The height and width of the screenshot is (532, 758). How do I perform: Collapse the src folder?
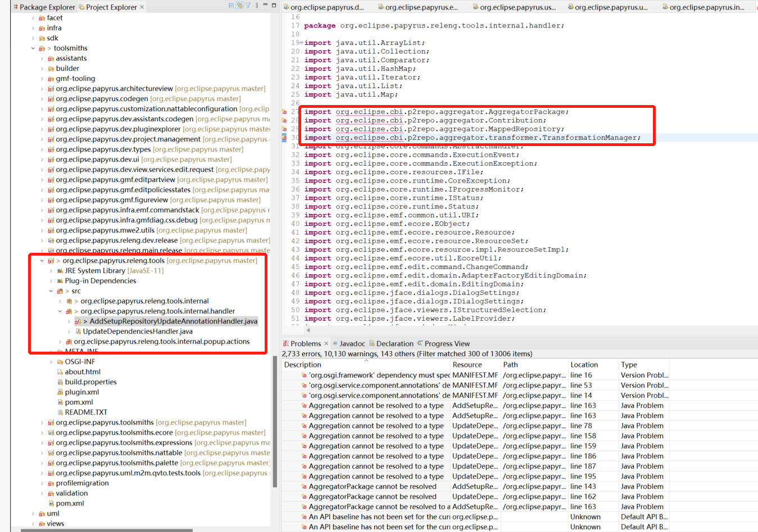[x=51, y=291]
